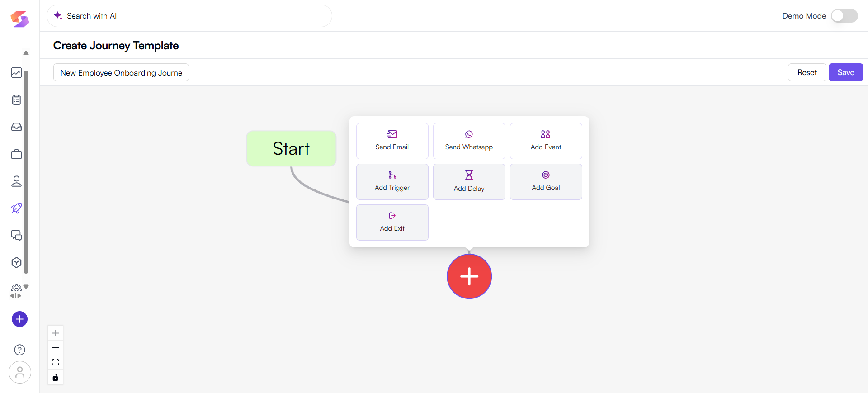Open the analytics chart sidebar icon
Image resolution: width=868 pixels, height=393 pixels.
tap(16, 73)
